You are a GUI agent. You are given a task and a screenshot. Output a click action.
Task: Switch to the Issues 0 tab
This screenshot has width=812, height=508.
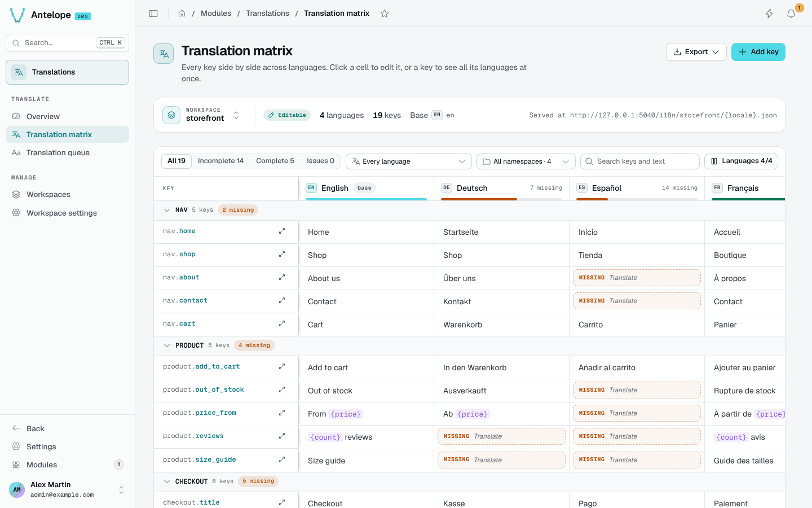coord(320,161)
